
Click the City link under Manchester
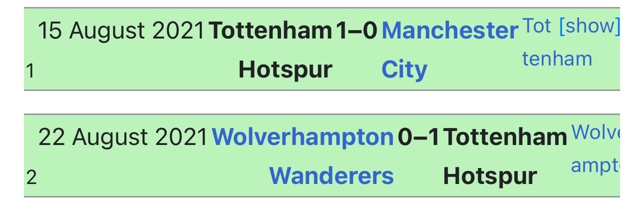click(404, 69)
